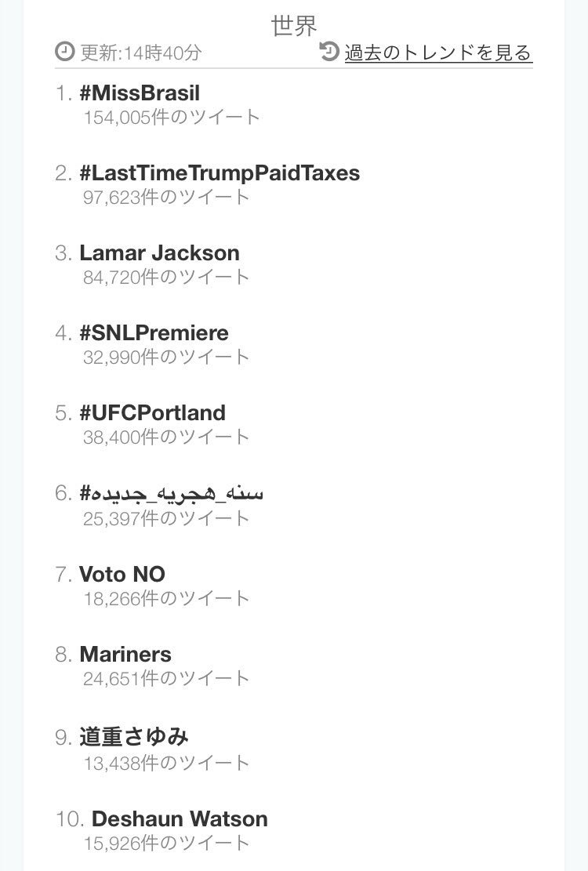Viewport: 588px width, 871px height.
Task: Click the 15,926件のツイート count under Deshaun Watson
Action: [166, 844]
